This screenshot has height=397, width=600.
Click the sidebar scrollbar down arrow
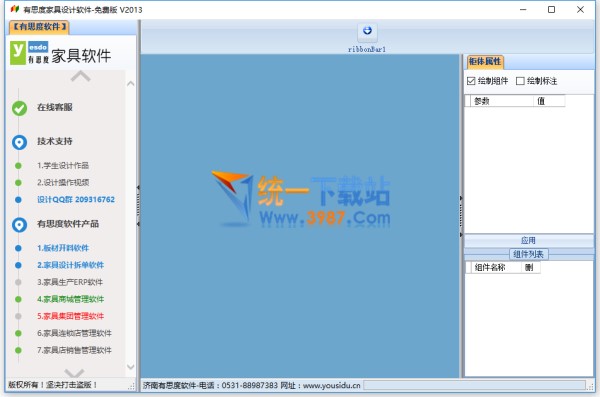click(130, 367)
